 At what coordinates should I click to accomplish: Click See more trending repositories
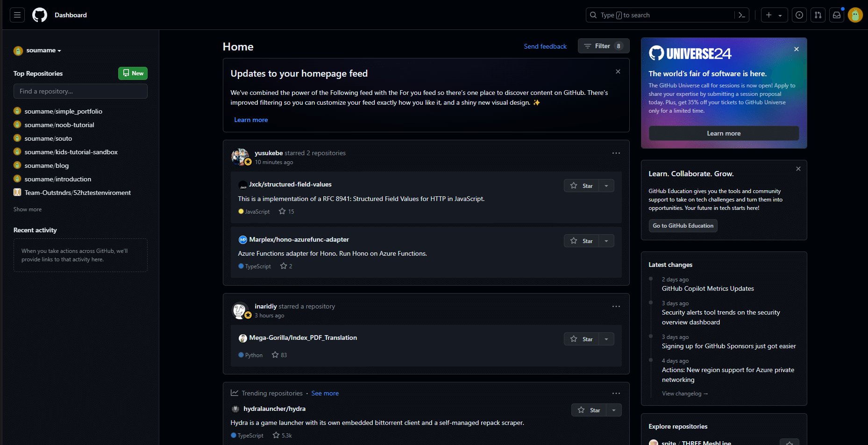click(325, 393)
